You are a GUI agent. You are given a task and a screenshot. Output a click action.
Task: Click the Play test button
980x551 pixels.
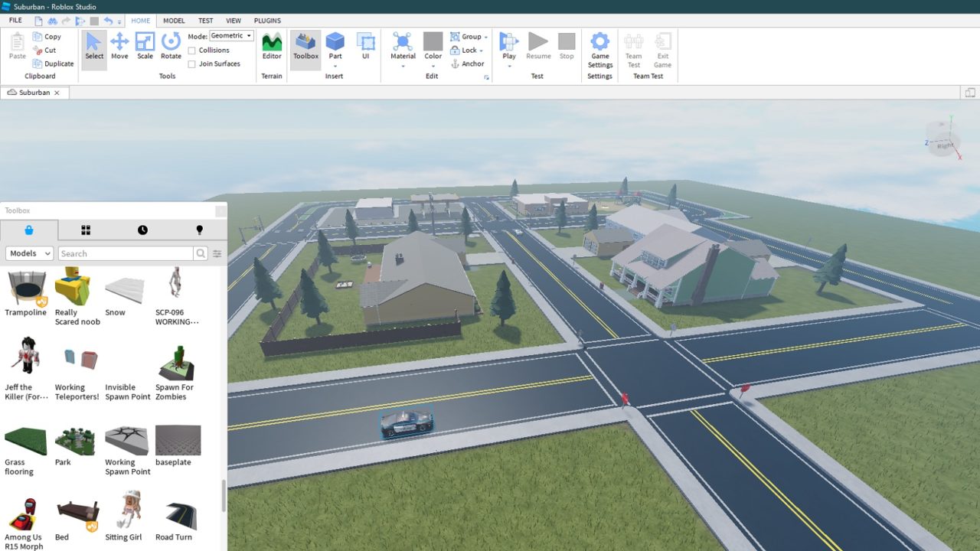pos(508,43)
